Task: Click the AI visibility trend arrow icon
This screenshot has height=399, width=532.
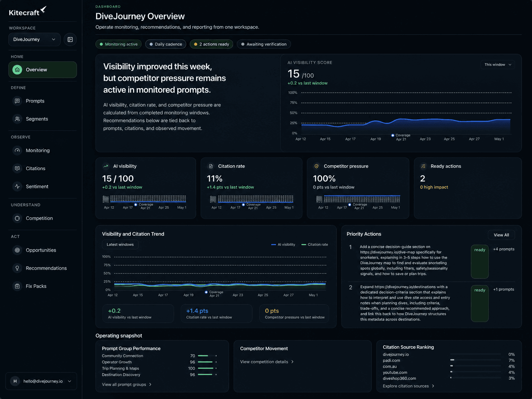Action: coord(106,166)
